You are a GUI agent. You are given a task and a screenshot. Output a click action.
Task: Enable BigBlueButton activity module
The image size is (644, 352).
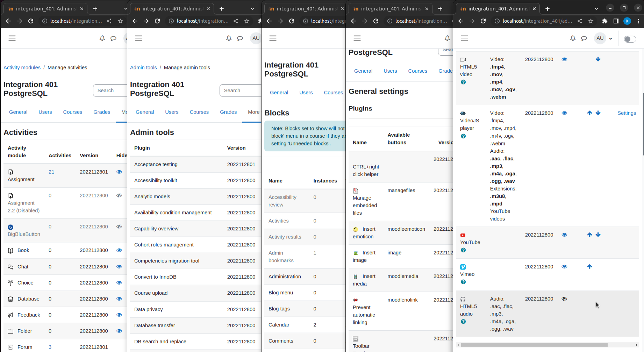tap(119, 227)
